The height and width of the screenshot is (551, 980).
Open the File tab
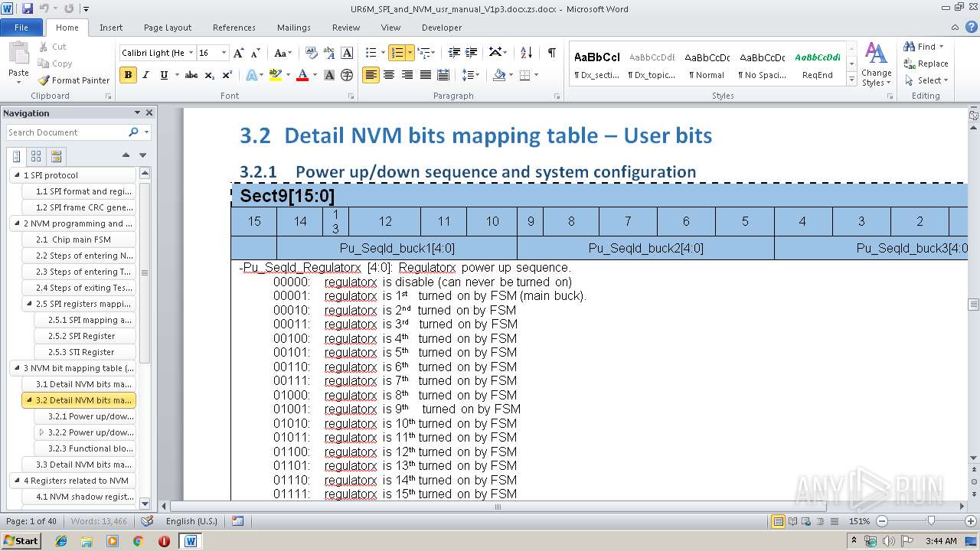point(21,28)
